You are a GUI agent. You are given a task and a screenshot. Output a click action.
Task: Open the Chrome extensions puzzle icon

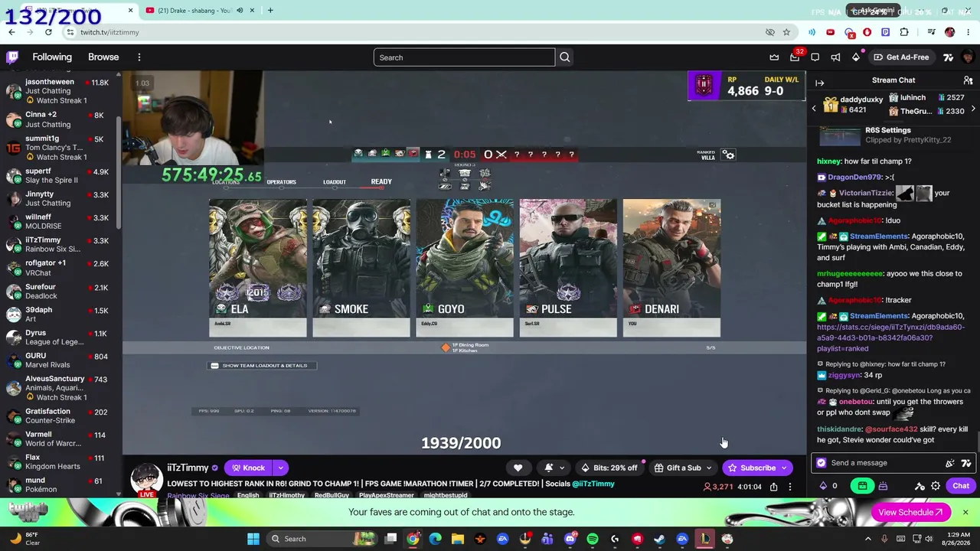point(904,32)
